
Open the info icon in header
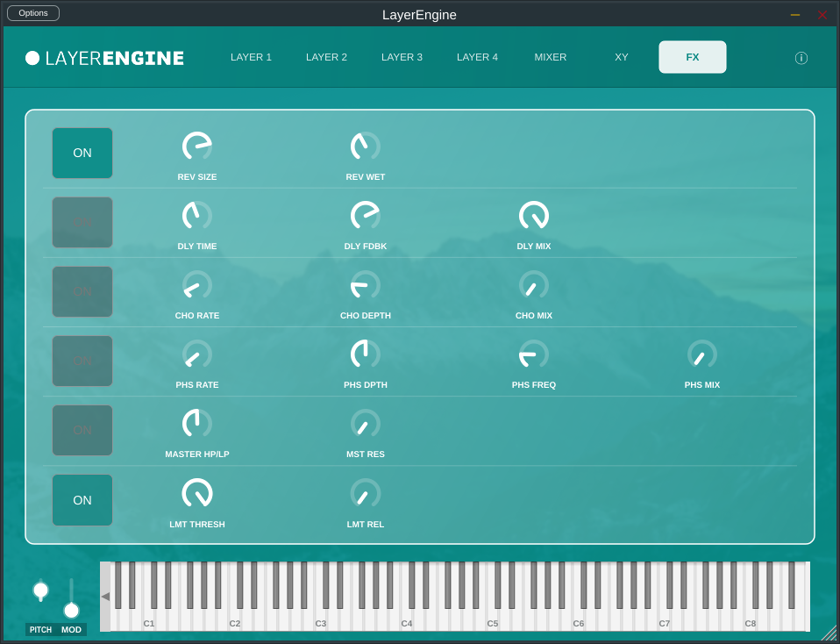coord(801,58)
